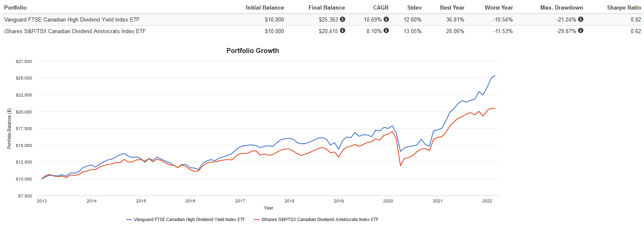Screen dimensions: 644x226
Task: Click the $25,000 label on balance axis
Action: pyautogui.click(x=23, y=78)
